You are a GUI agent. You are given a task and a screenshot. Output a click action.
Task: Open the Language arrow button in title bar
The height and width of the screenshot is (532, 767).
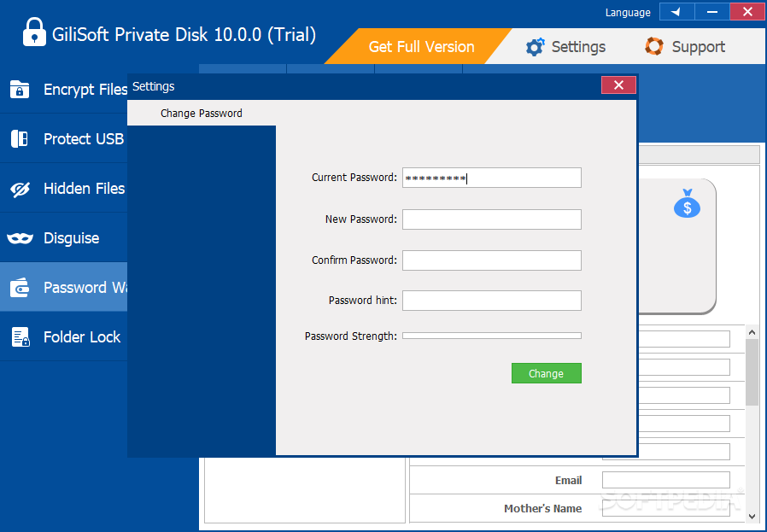click(x=676, y=12)
